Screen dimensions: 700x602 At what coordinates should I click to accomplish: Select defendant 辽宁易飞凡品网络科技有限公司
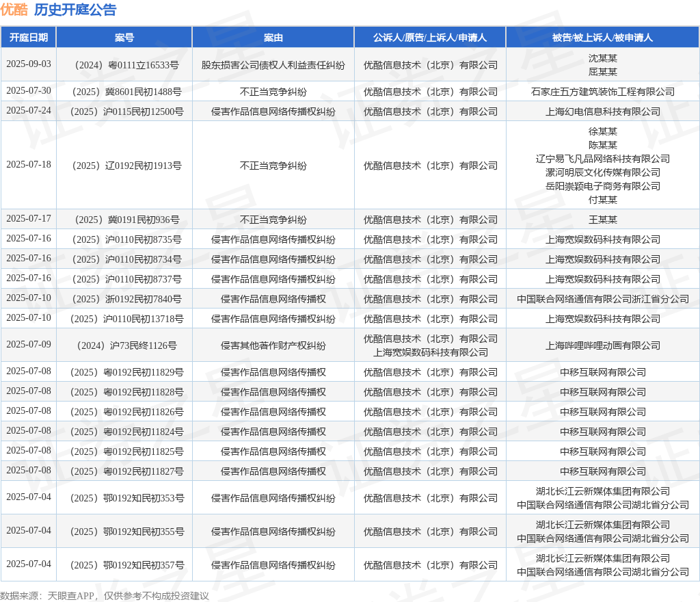pyautogui.click(x=603, y=159)
